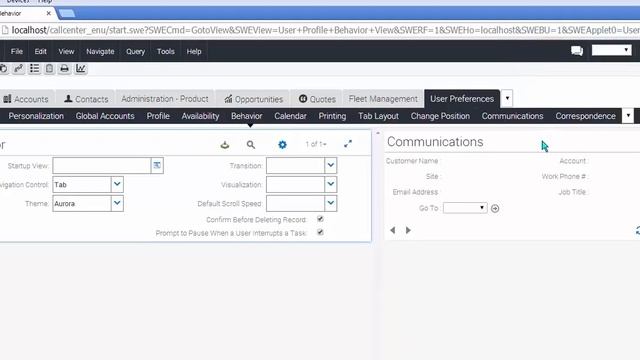Switch to the Fleet Management tab
Image resolution: width=640 pixels, height=360 pixels.
click(383, 99)
